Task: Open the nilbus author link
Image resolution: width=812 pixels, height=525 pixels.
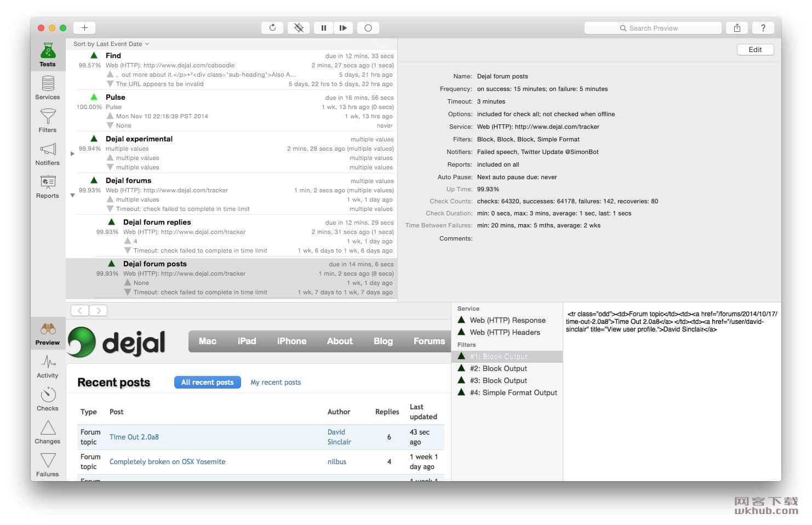Action: tap(337, 461)
